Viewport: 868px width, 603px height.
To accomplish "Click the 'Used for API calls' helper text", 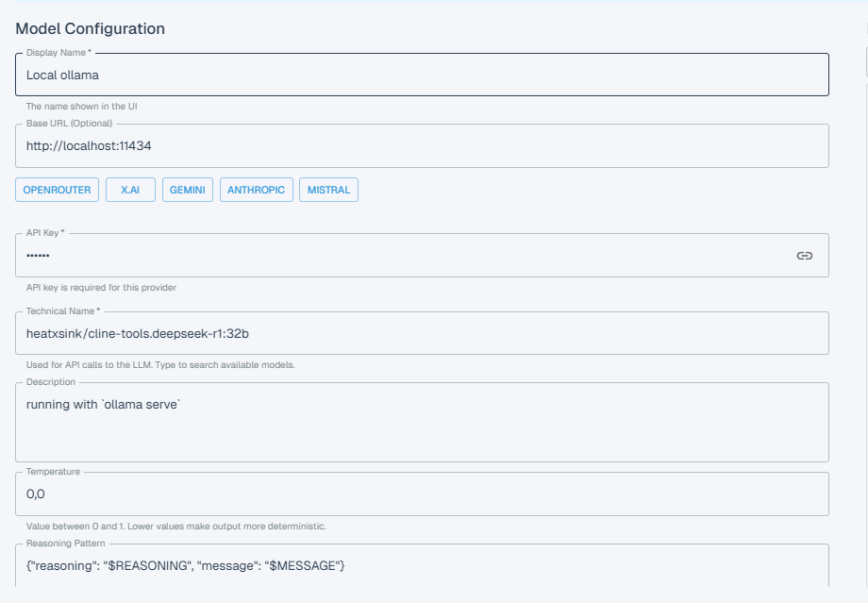I will (160, 364).
